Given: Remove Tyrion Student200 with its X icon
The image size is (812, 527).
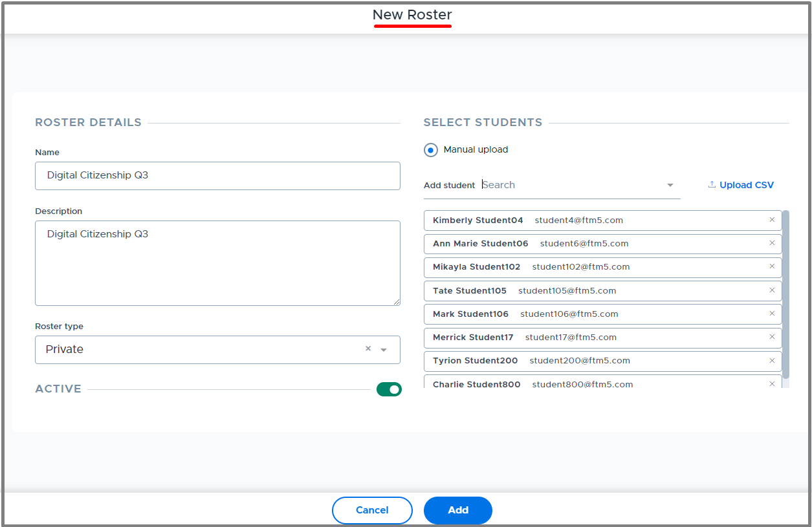Looking at the screenshot, I should click(x=772, y=360).
